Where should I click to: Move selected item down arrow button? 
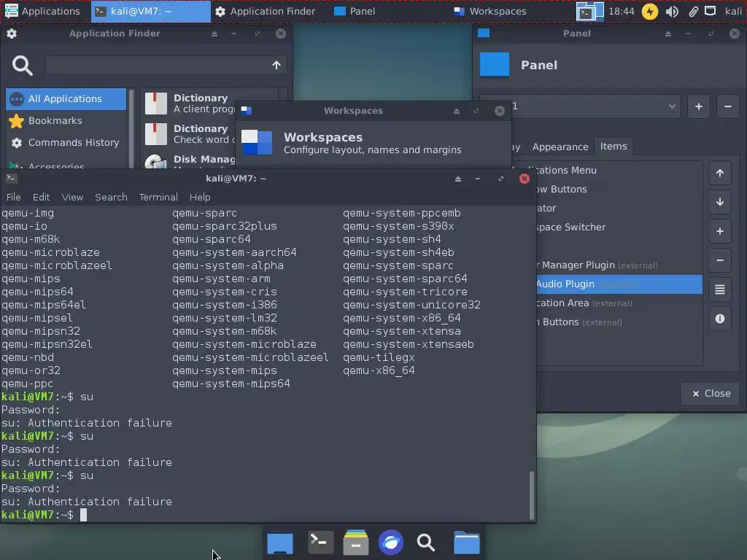pyautogui.click(x=720, y=202)
